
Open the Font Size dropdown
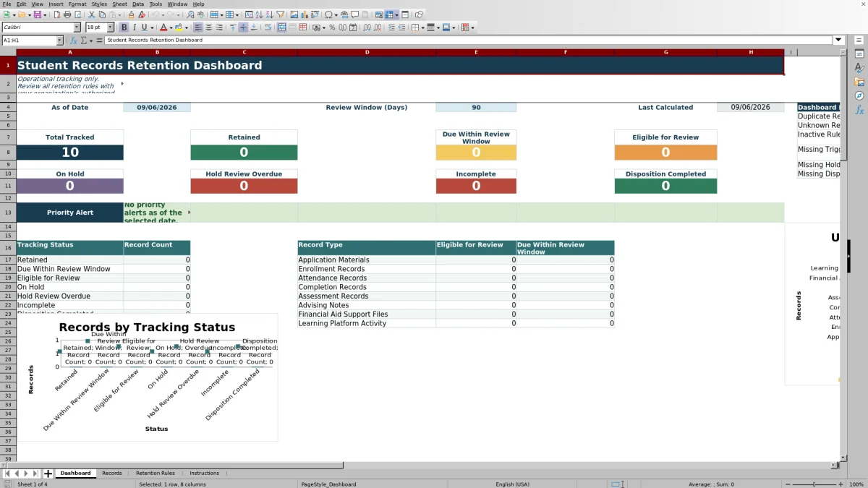pyautogui.click(x=110, y=27)
